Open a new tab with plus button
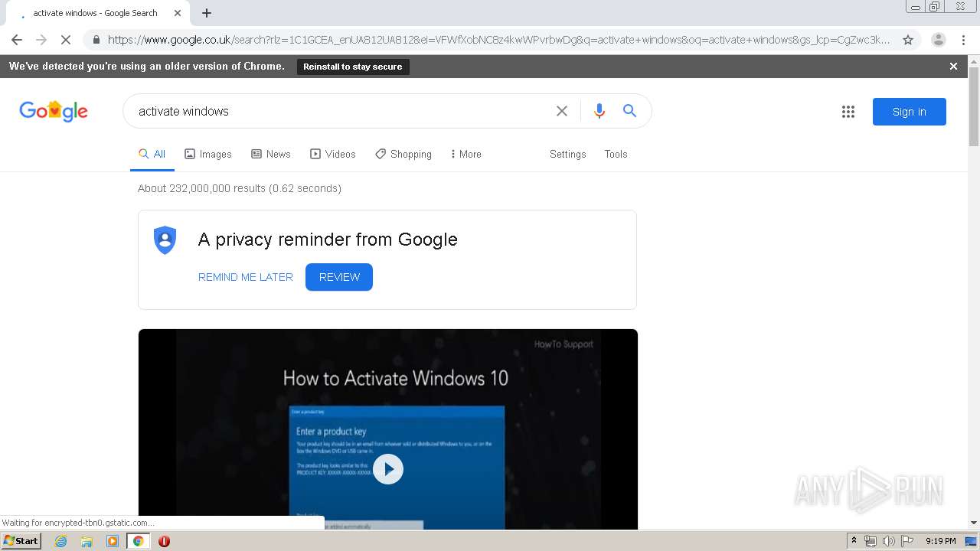980x551 pixels. pos(207,13)
